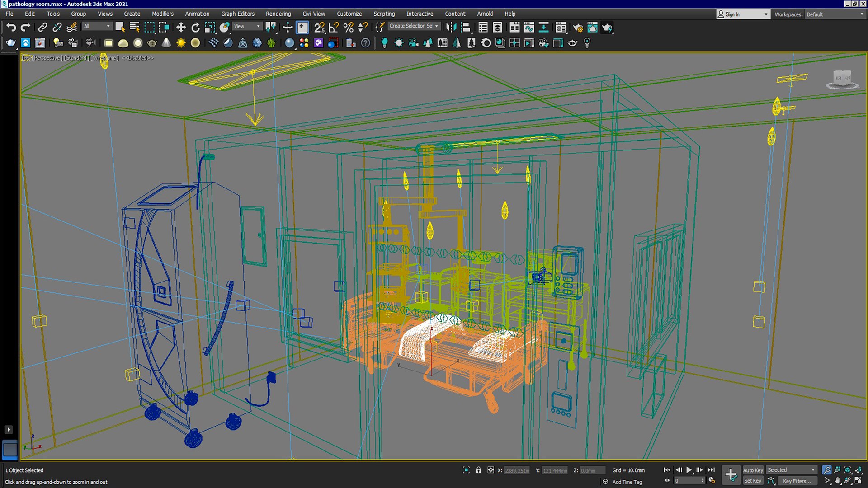This screenshot has width=868, height=488.
Task: Toggle Keyboard Shortcut Override button
Action: point(302,28)
